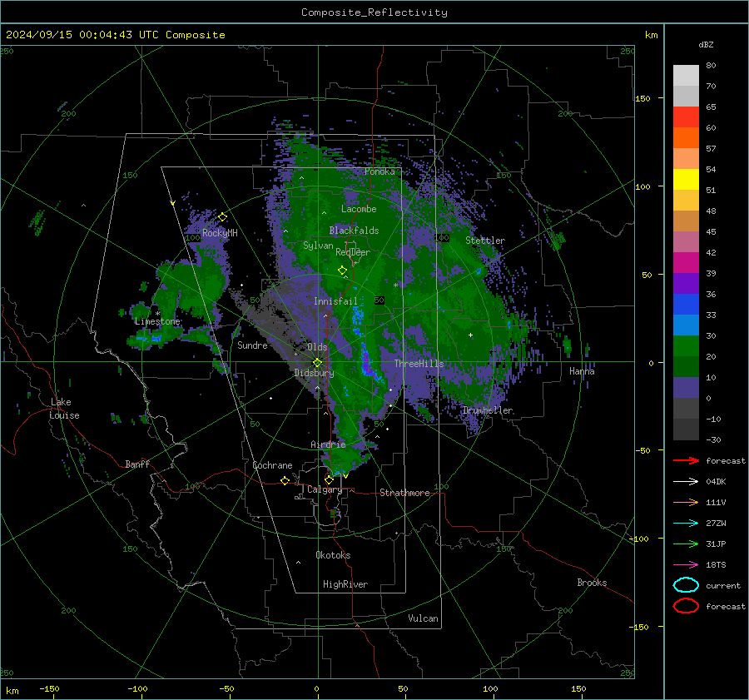
Task: Click the white 04DK arrow icon
Action: click(x=686, y=482)
